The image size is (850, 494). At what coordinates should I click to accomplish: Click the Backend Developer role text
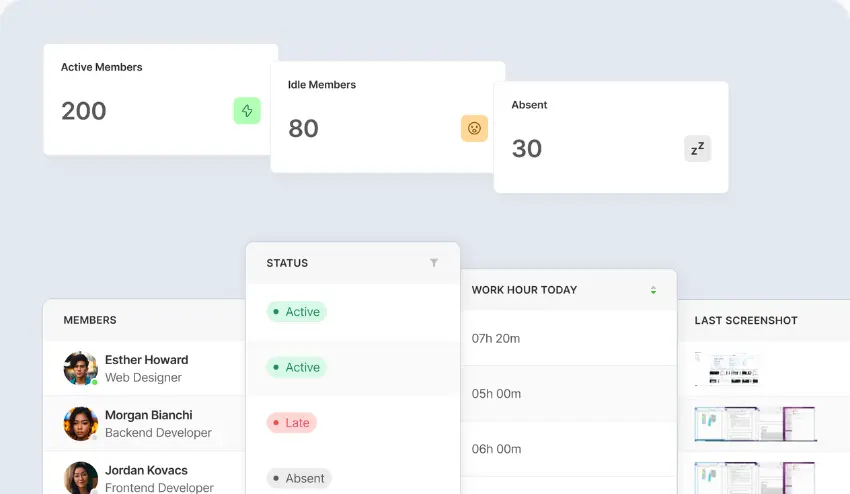pyautogui.click(x=158, y=433)
